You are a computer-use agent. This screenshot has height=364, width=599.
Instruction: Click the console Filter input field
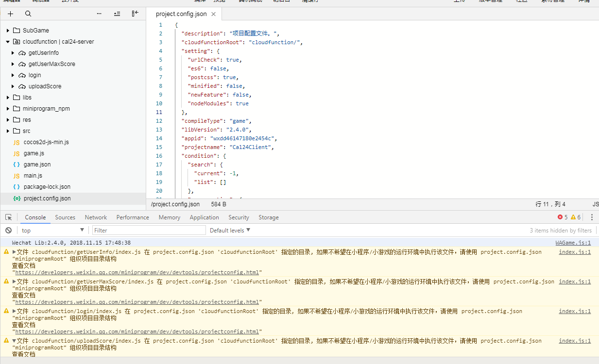click(149, 231)
